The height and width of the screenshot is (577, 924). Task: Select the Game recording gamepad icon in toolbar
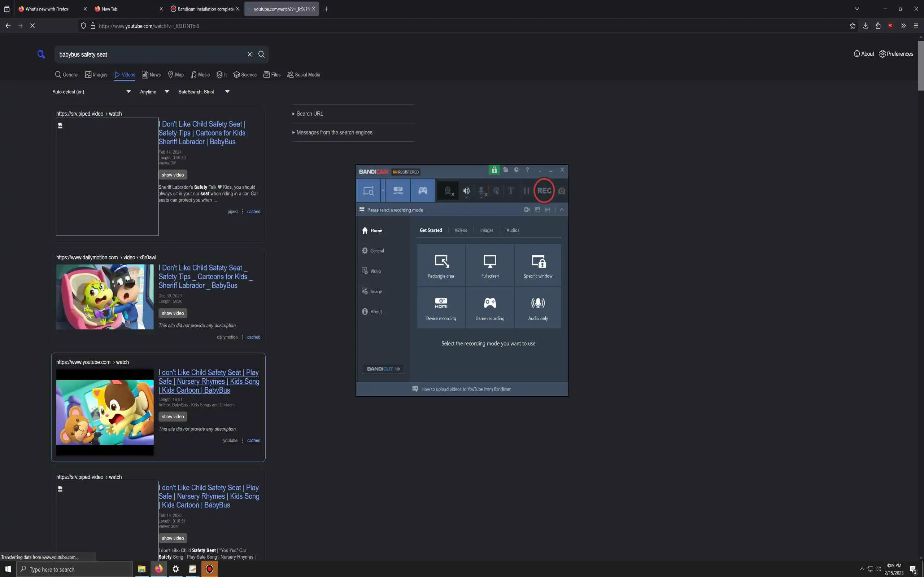(423, 190)
